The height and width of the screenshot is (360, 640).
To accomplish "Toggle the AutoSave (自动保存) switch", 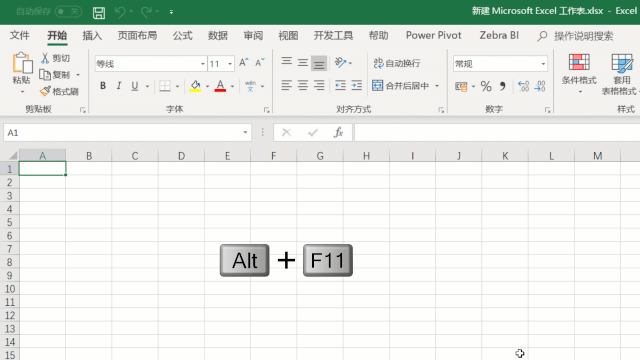I will click(68, 11).
